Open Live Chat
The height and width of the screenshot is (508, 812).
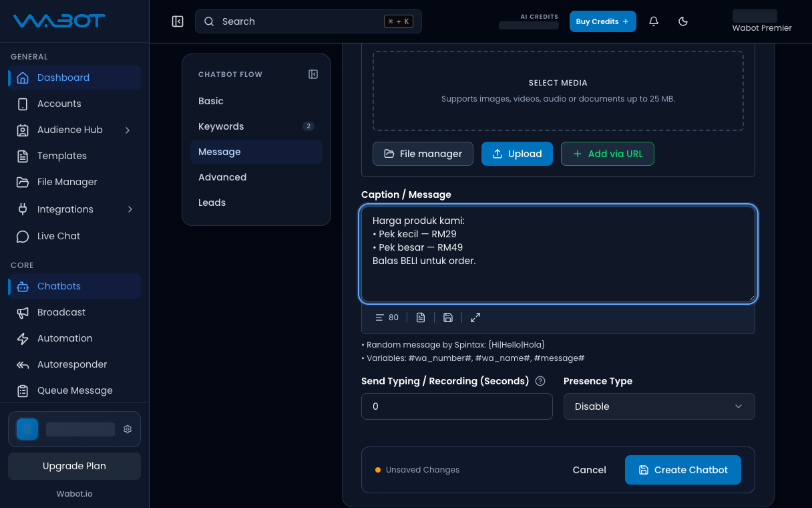(x=74, y=236)
